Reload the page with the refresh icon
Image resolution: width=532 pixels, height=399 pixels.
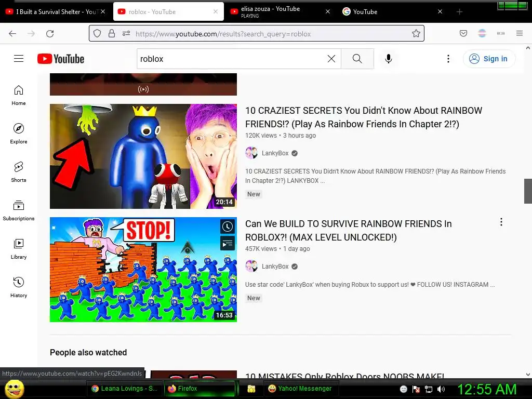[50, 34]
